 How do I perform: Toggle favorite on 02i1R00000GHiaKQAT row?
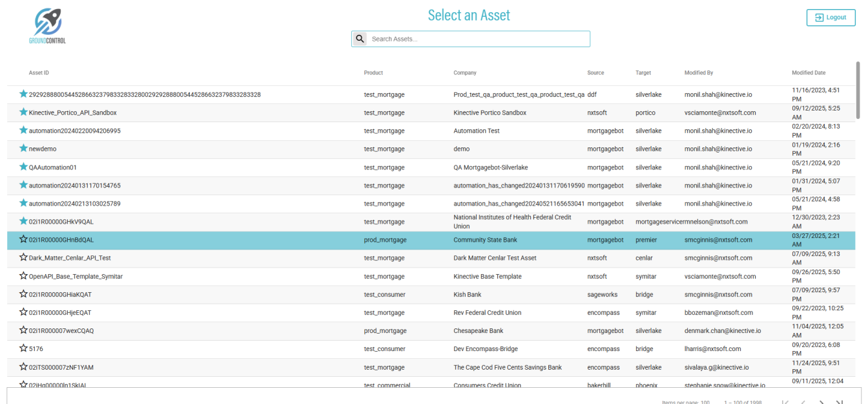[x=23, y=294]
